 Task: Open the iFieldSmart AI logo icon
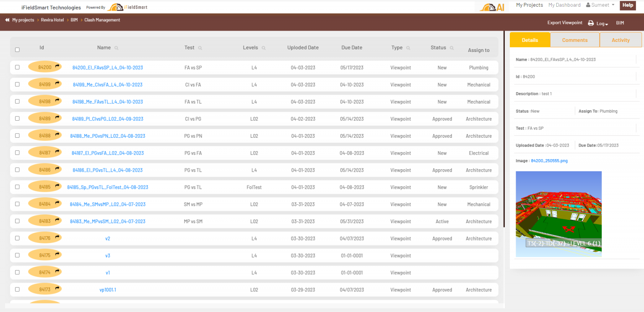492,7
